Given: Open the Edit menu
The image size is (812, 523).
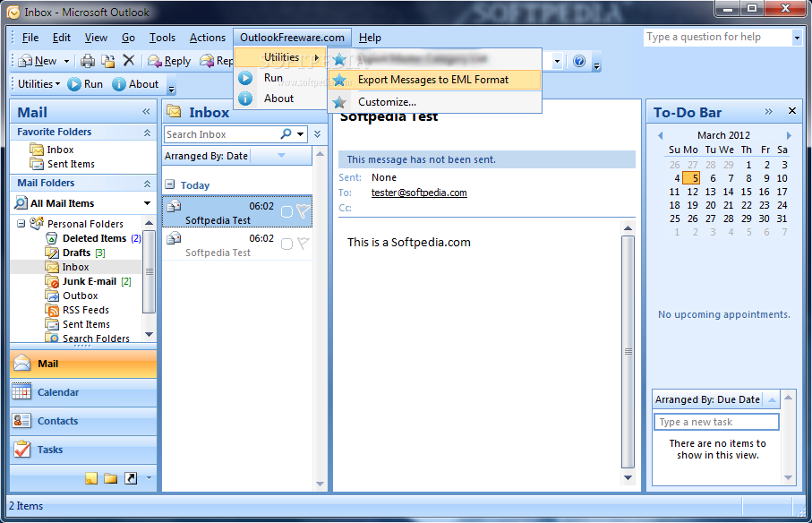Looking at the screenshot, I should pyautogui.click(x=62, y=38).
